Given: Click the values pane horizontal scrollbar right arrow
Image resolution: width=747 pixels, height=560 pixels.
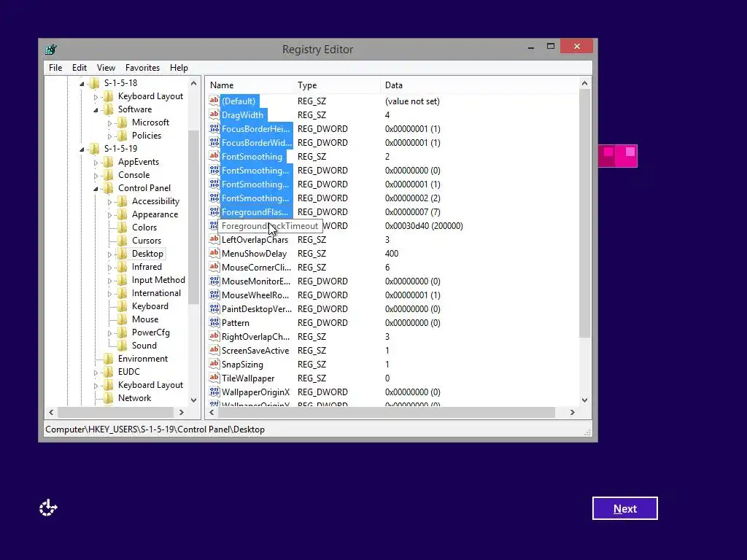Looking at the screenshot, I should pyautogui.click(x=572, y=413).
